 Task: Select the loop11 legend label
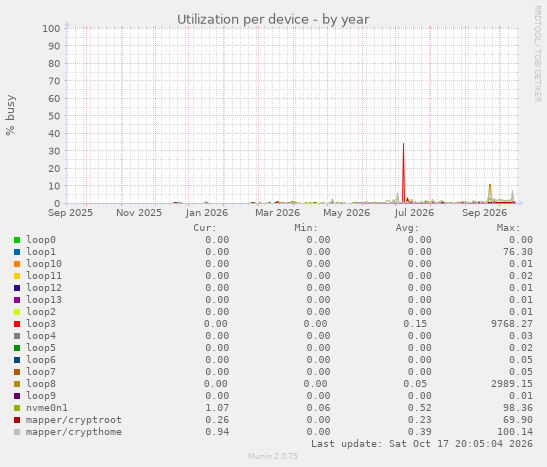pyautogui.click(x=44, y=276)
